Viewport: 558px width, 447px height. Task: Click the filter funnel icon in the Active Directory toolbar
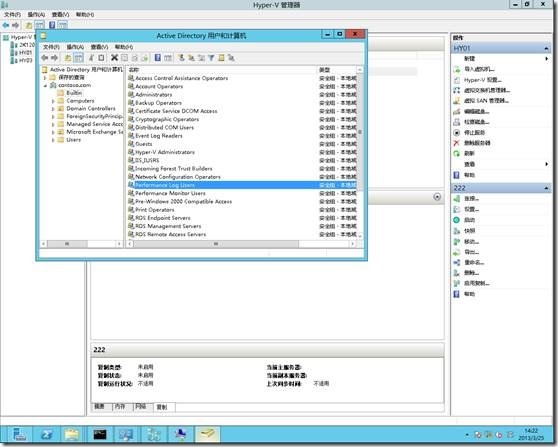click(211, 58)
